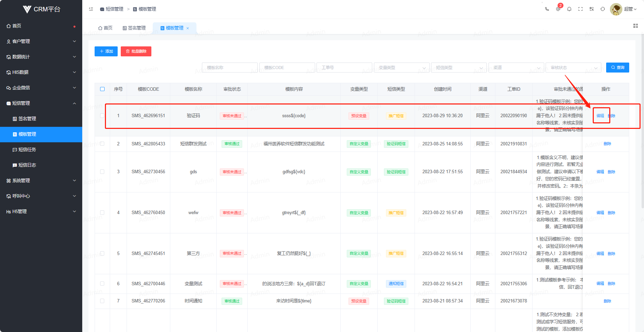The width and height of the screenshot is (644, 332).
Task: Open the 渠道 filter dropdown
Action: pyautogui.click(x=516, y=67)
